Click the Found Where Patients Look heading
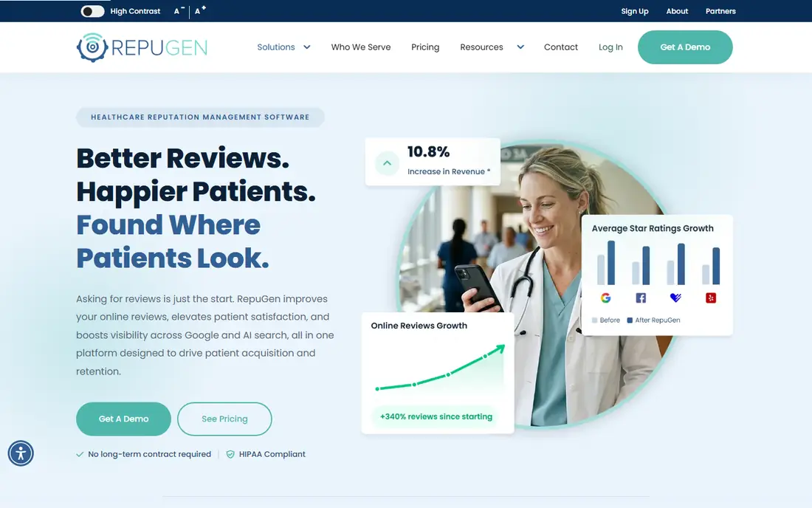Image resolution: width=812 pixels, height=508 pixels. click(173, 241)
